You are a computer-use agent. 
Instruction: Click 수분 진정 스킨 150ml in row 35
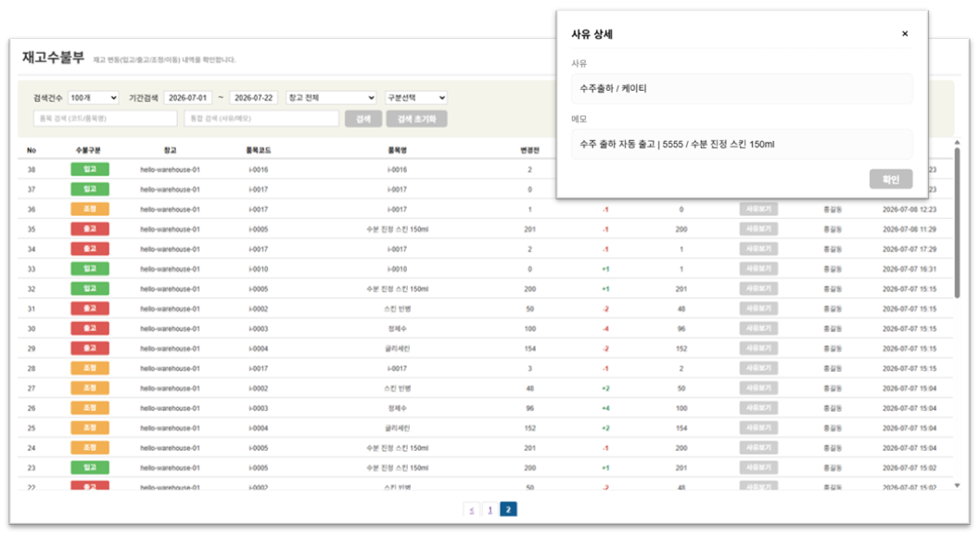pos(398,229)
